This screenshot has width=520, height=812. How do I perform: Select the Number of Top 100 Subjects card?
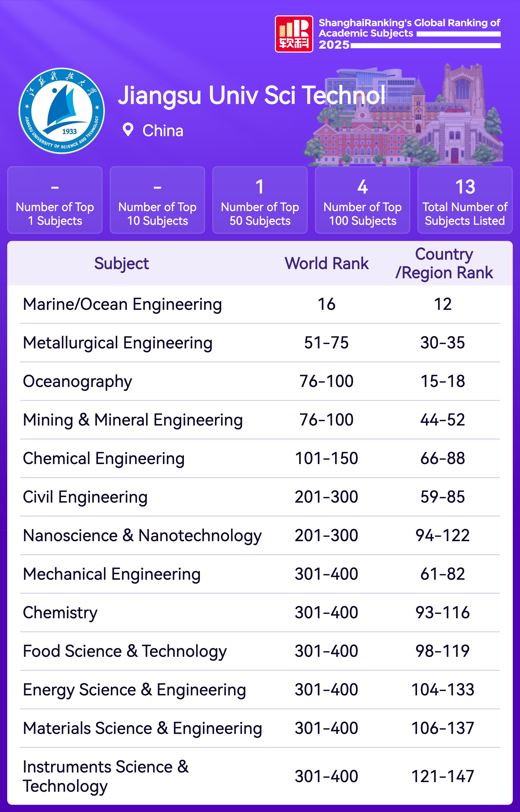pyautogui.click(x=362, y=200)
